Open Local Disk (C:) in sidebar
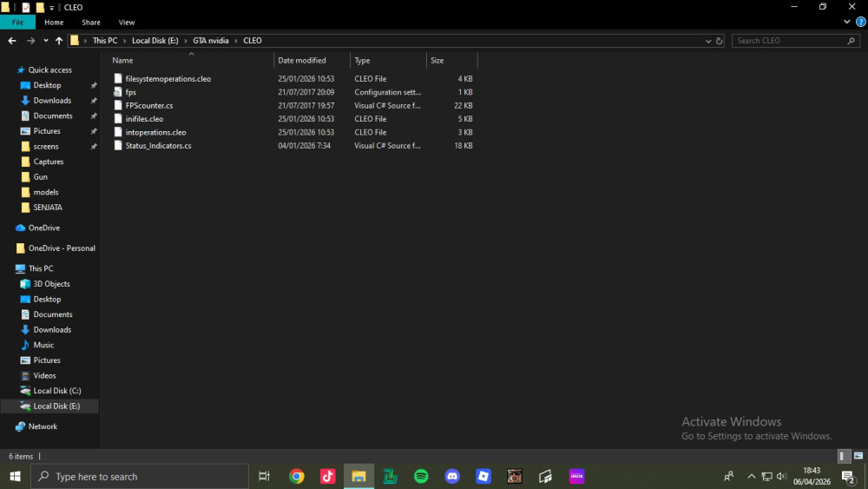Image resolution: width=868 pixels, height=489 pixels. coord(57,391)
